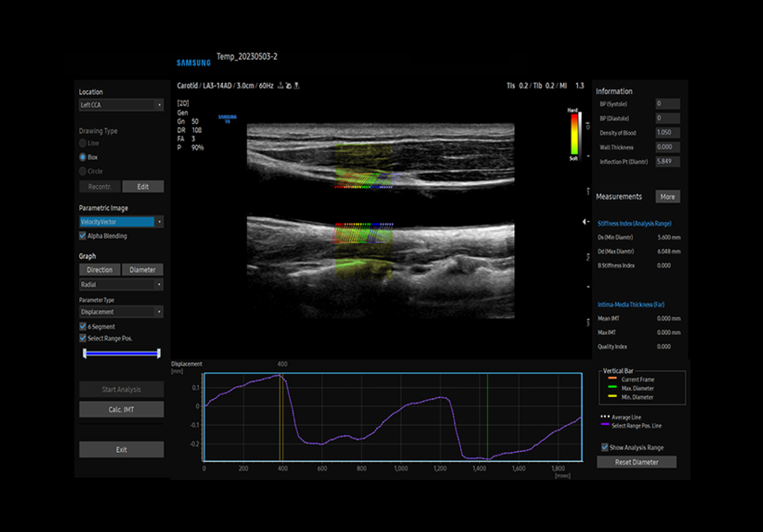Image resolution: width=763 pixels, height=532 pixels.
Task: Click the Hard/Soft elasticity color bar
Action: tap(574, 134)
